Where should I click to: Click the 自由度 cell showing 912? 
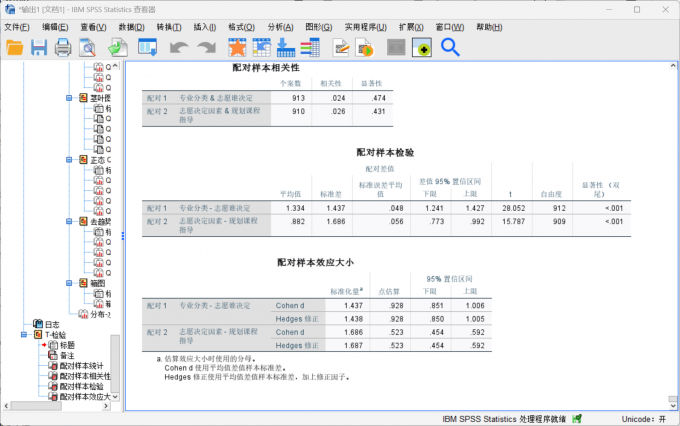[552, 208]
